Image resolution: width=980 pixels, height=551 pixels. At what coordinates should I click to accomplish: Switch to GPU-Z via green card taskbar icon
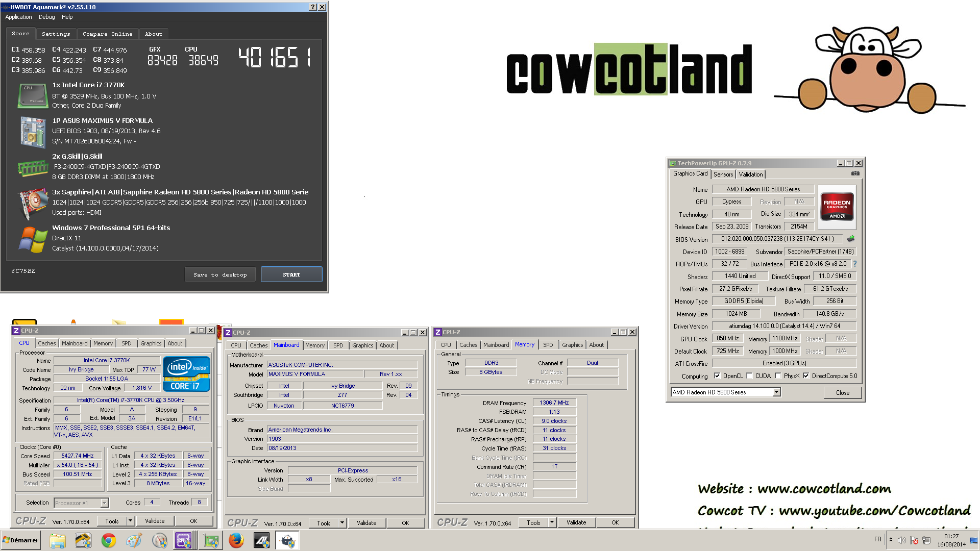(210, 540)
